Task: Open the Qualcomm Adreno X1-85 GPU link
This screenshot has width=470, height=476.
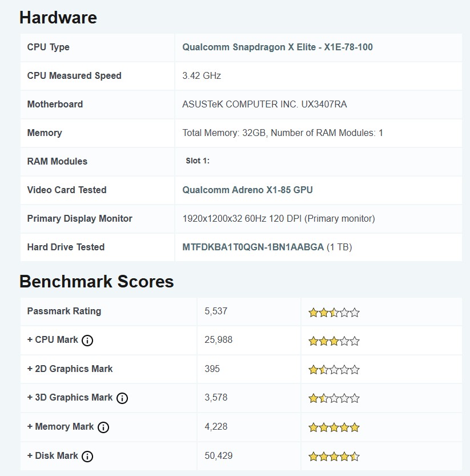Action: click(x=247, y=190)
